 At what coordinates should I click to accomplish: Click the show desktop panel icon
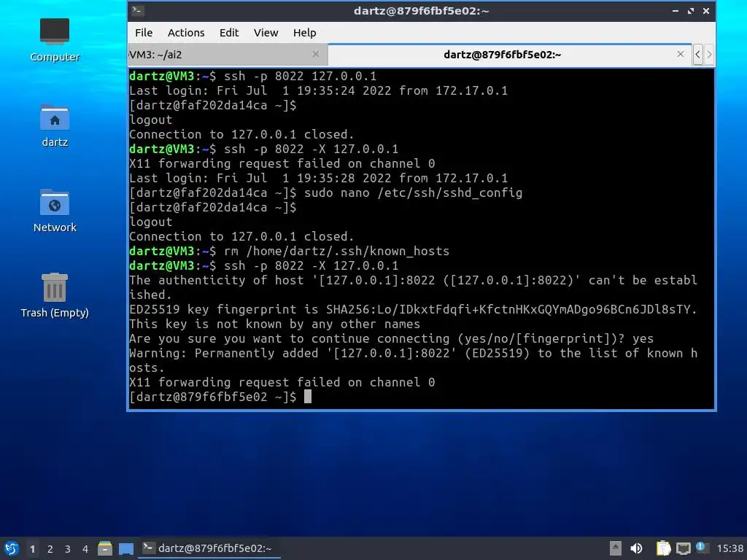tap(125, 548)
